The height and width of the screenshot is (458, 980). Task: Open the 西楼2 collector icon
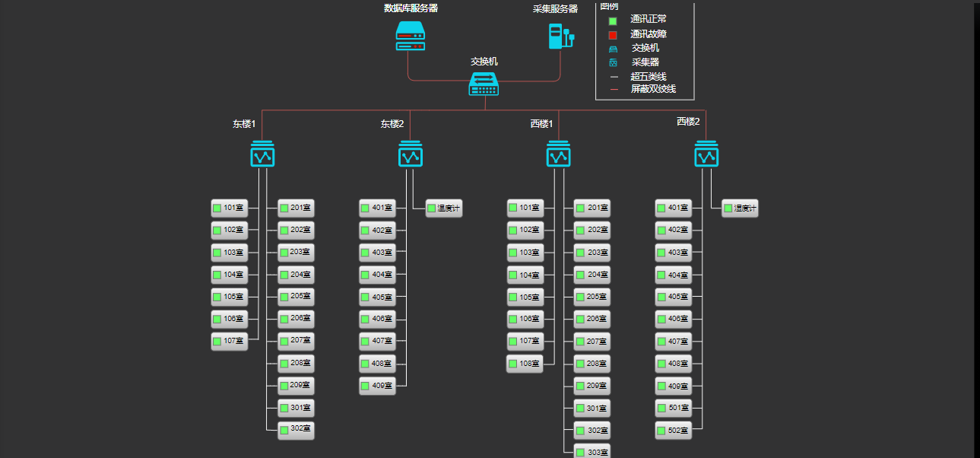click(706, 154)
